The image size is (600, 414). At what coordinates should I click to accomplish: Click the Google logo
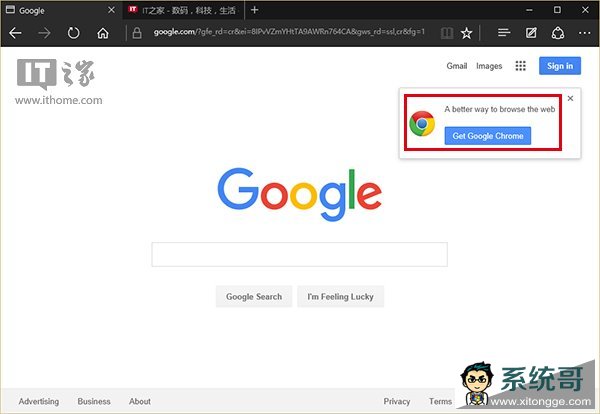300,194
